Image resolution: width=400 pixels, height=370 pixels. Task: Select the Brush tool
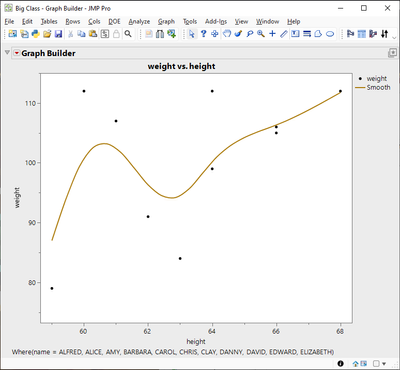click(238, 34)
